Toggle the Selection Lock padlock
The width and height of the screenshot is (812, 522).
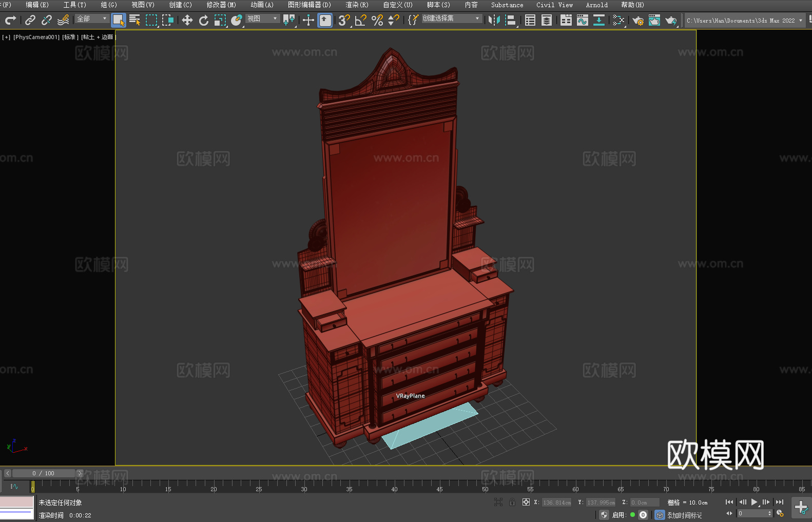coord(512,502)
